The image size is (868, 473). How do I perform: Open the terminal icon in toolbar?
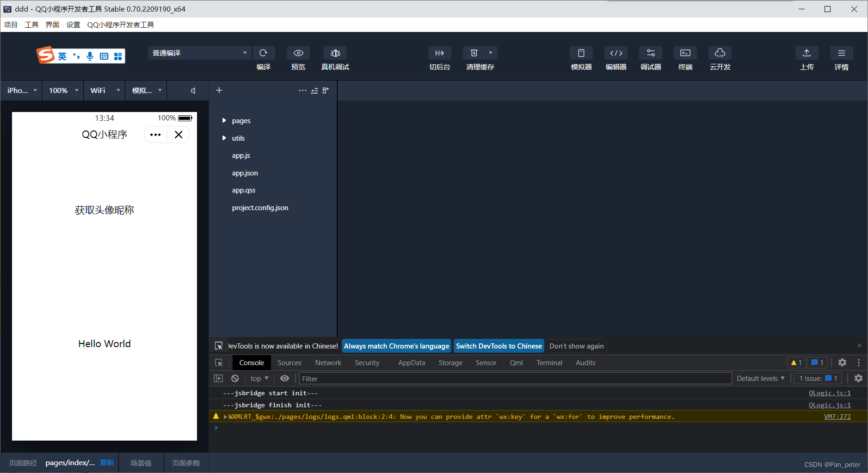point(685,53)
